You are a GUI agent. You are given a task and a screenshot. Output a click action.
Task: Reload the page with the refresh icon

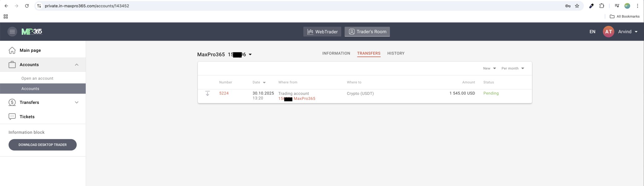point(27,6)
